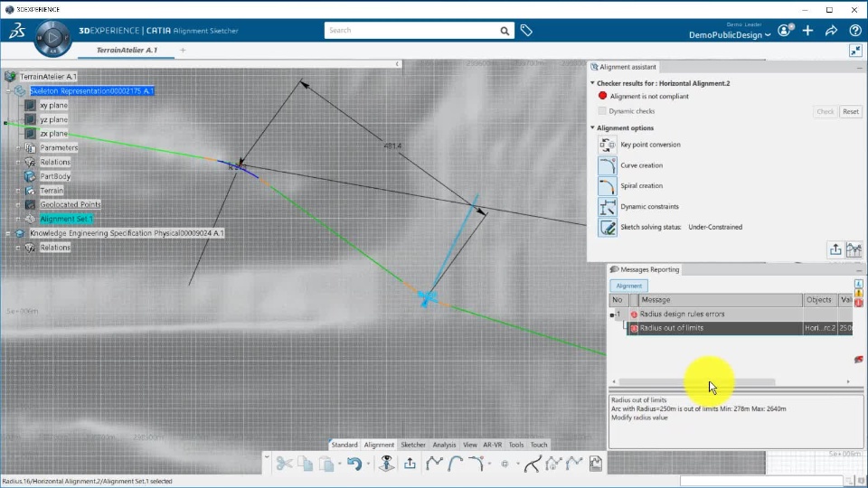The height and width of the screenshot is (488, 868).
Task: Click the search magnifier icon
Action: pos(505,31)
